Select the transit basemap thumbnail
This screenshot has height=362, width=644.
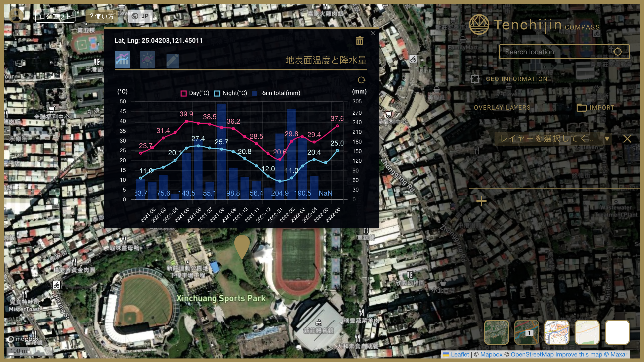(527, 332)
